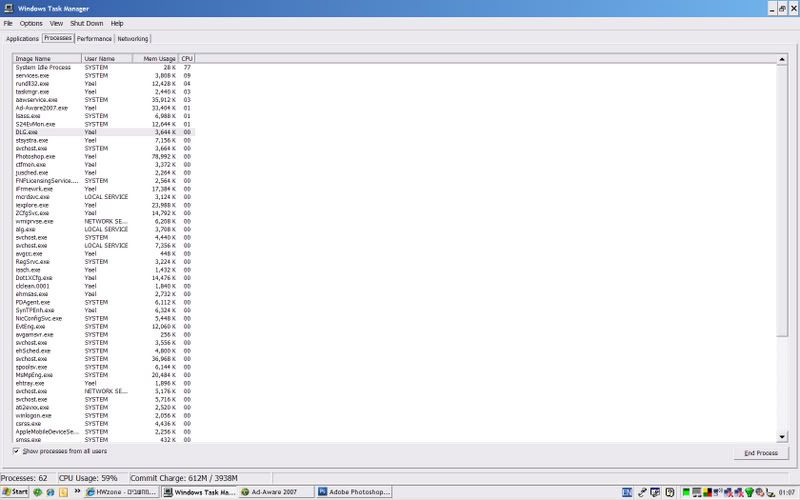Switch to Adobe Photoshop taskbar button
The height and width of the screenshot is (500, 800).
(354, 492)
